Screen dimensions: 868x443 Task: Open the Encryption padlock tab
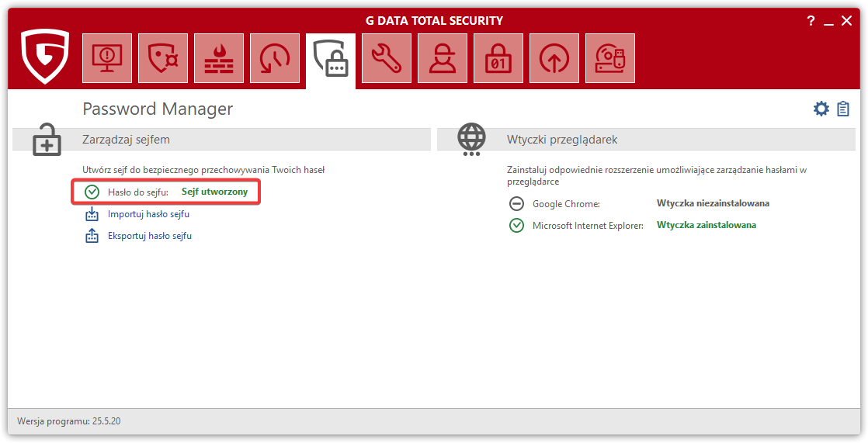click(x=498, y=58)
